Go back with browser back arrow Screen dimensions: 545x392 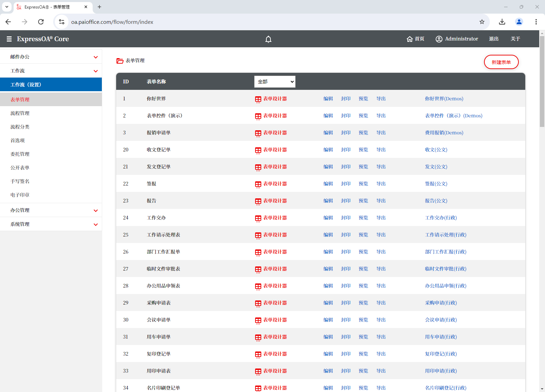(8, 22)
